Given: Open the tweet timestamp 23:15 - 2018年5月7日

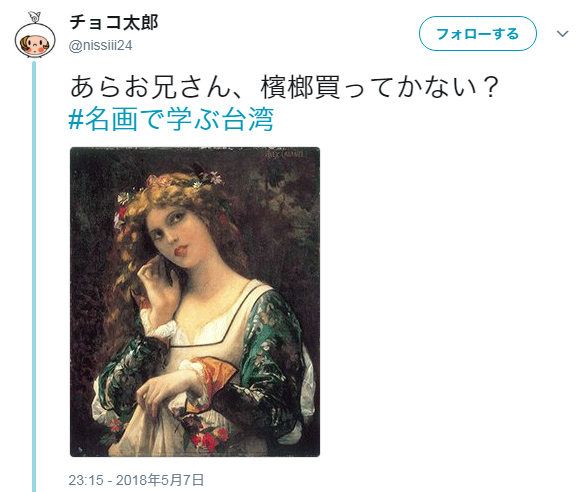Looking at the screenshot, I should [x=136, y=480].
